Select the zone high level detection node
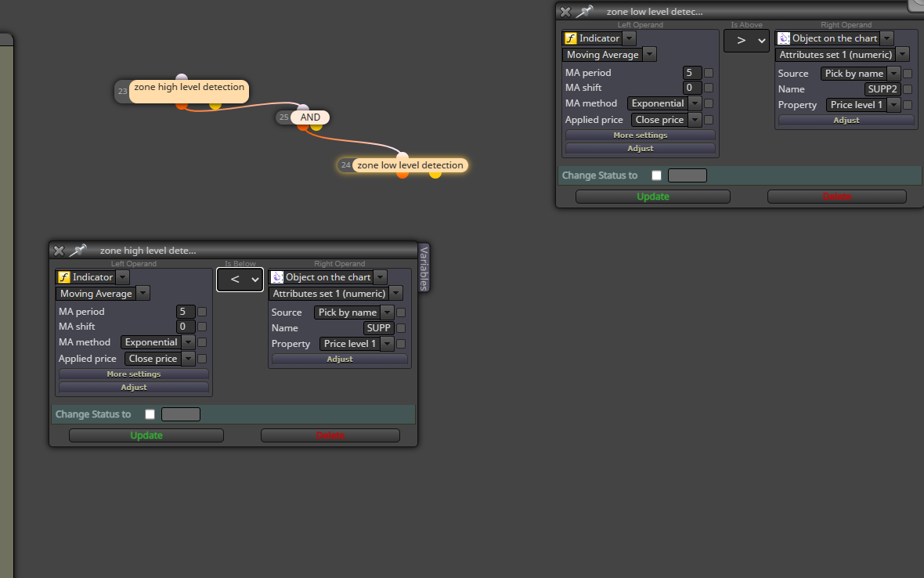 (189, 91)
